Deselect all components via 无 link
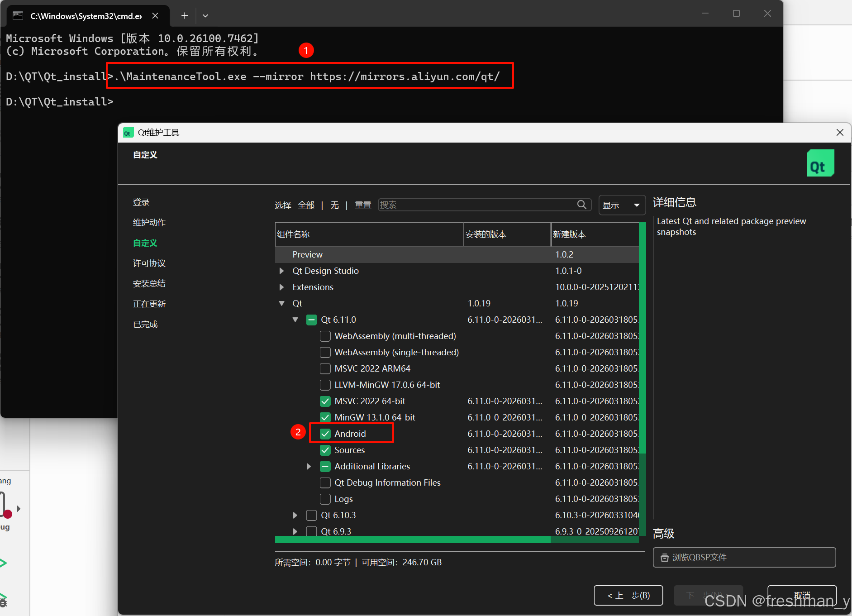This screenshot has height=616, width=852. [x=335, y=205]
